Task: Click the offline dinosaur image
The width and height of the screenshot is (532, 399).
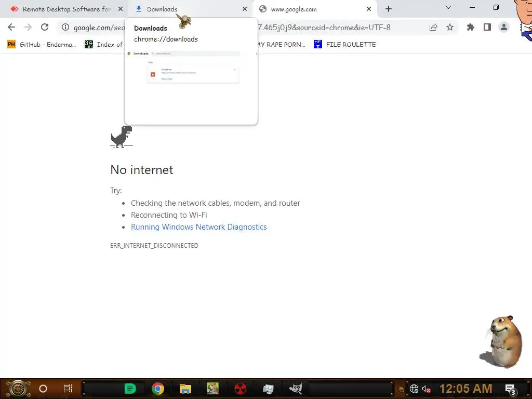Action: pos(122,137)
